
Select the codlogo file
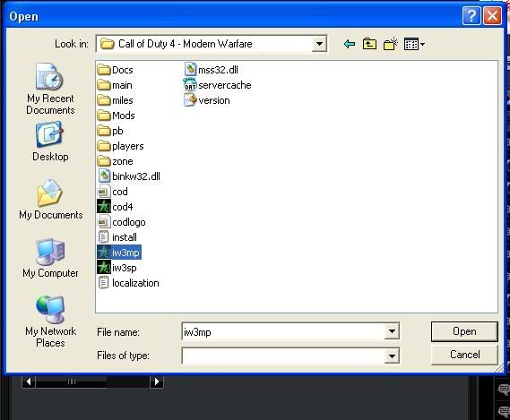click(121, 222)
